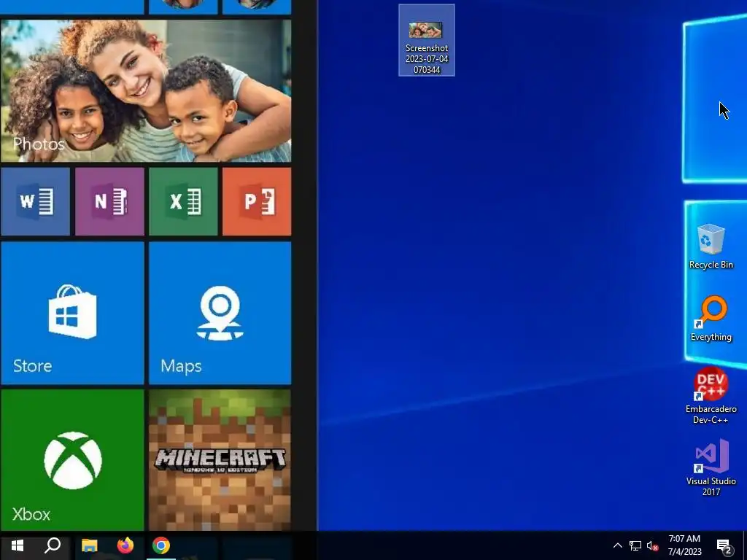Viewport: 747px width, 560px height.
Task: Open the clock showing 7:07 AM
Action: coord(684,545)
